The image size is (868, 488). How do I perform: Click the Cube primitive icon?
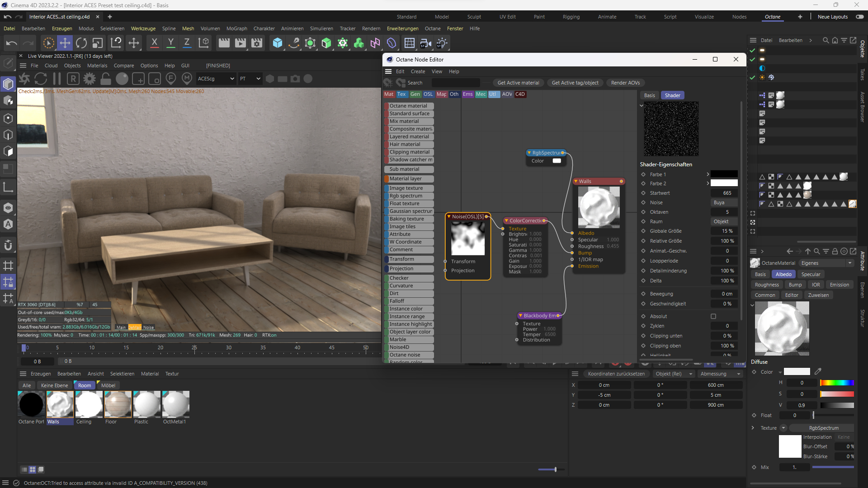[x=277, y=43]
